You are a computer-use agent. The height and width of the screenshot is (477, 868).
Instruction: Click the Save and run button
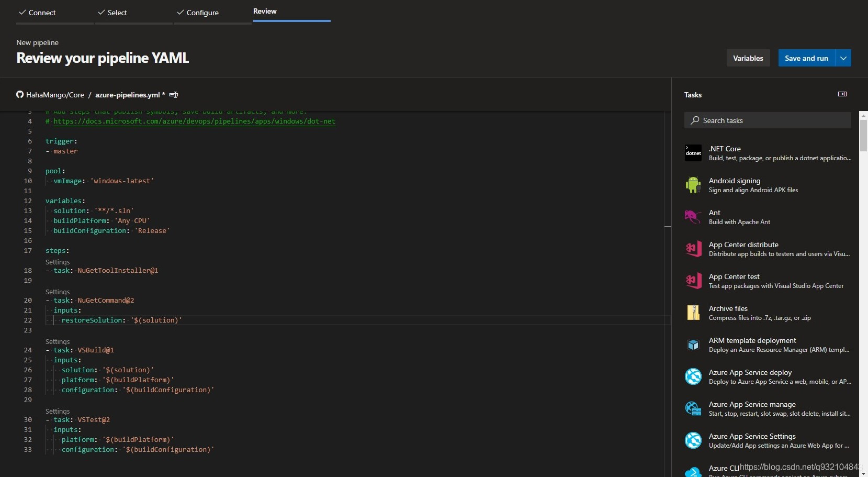pos(806,58)
